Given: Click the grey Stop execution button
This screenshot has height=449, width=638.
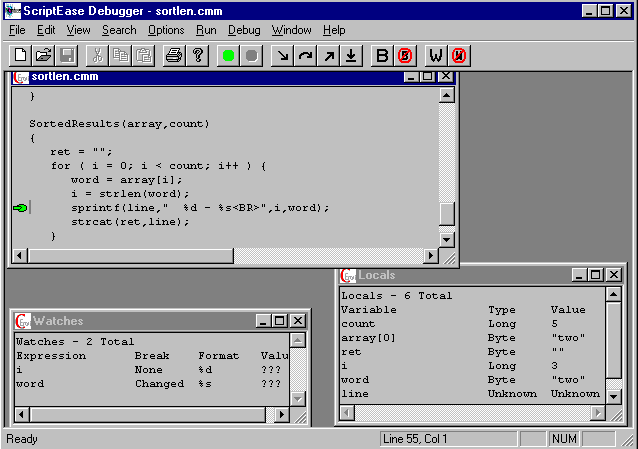Looking at the screenshot, I should pos(251,55).
